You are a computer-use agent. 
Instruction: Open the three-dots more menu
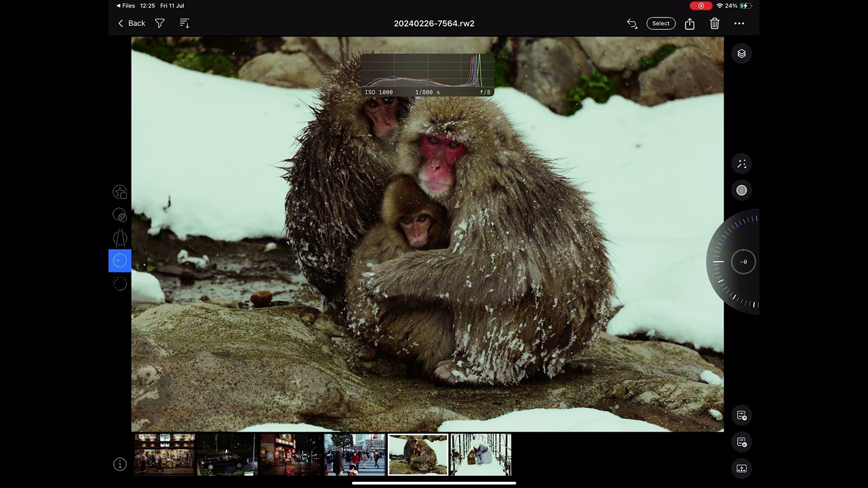point(739,23)
